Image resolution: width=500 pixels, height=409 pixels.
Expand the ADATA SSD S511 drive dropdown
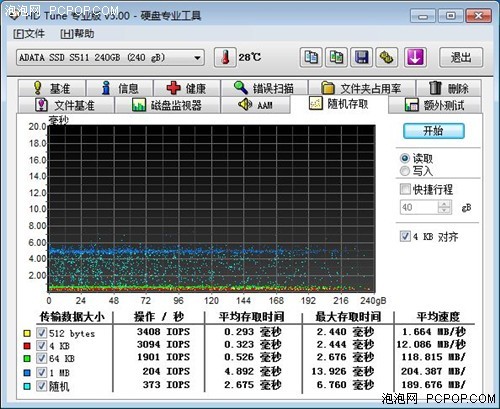(110, 58)
